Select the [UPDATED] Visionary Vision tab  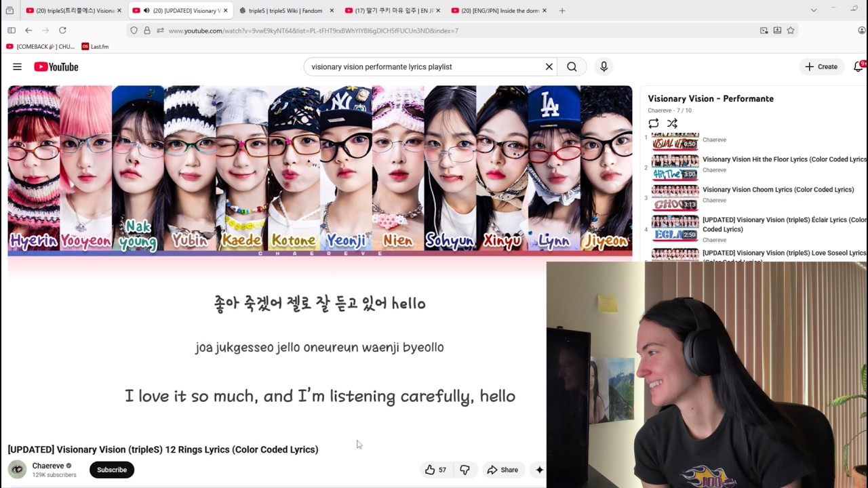[180, 10]
